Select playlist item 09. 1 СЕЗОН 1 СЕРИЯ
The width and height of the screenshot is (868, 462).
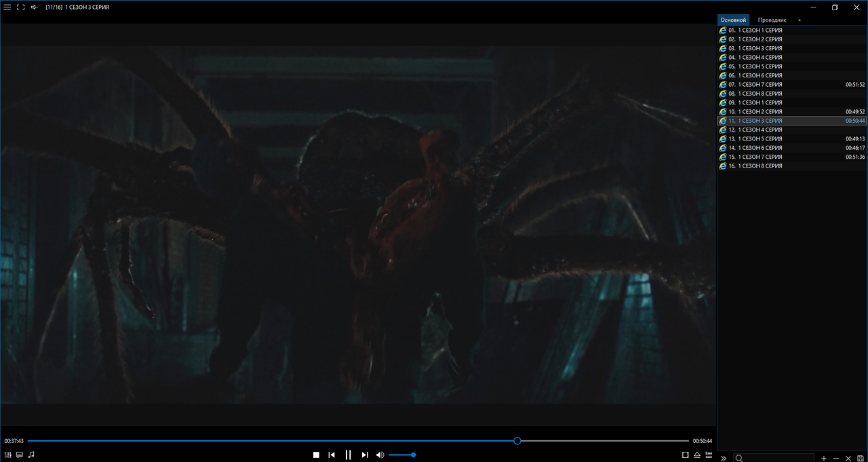tap(792, 102)
